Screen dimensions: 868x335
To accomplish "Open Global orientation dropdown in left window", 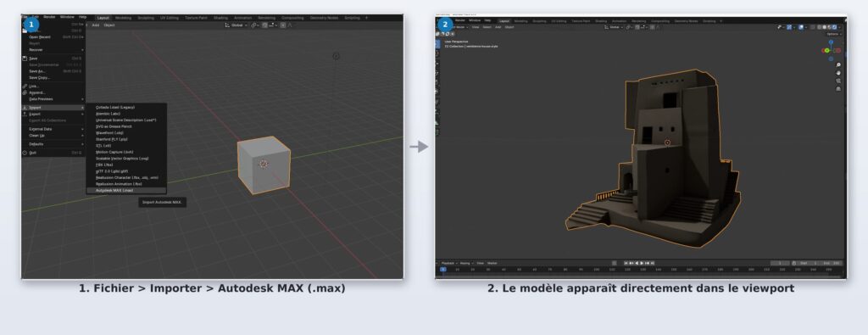I will point(236,25).
